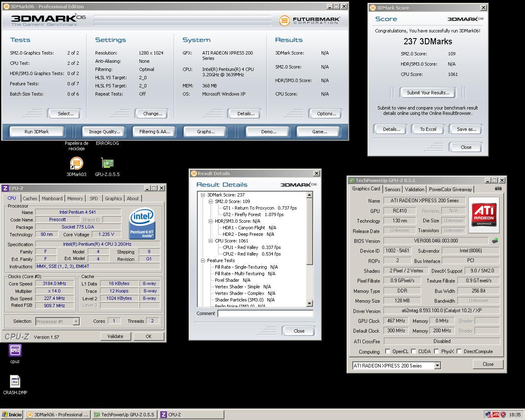Click the GPU-Z title bar icon

(352, 180)
